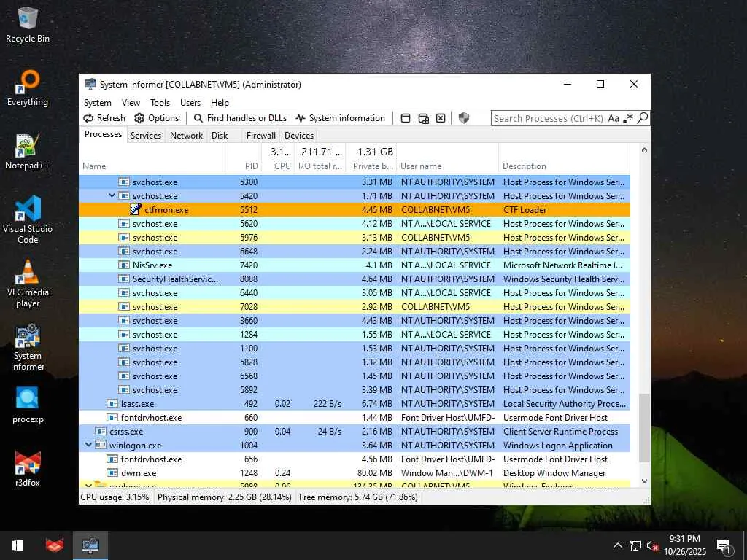Toggle regex search option

pyautogui.click(x=628, y=118)
